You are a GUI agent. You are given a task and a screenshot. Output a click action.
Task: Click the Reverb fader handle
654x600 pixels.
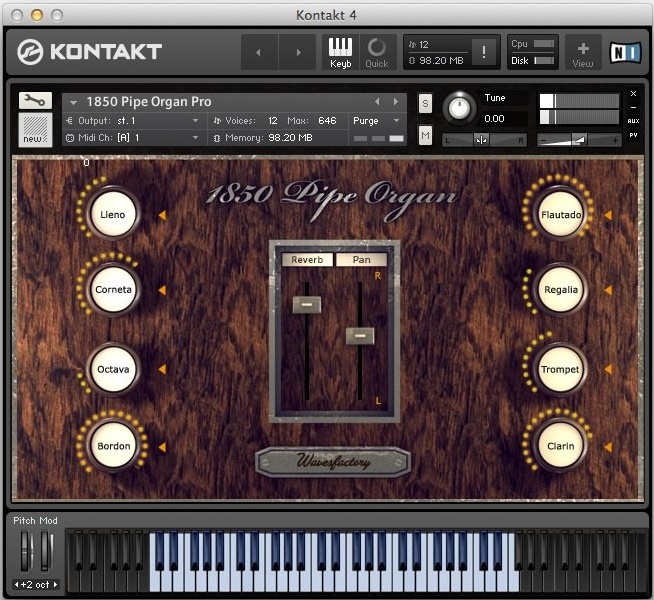click(307, 304)
